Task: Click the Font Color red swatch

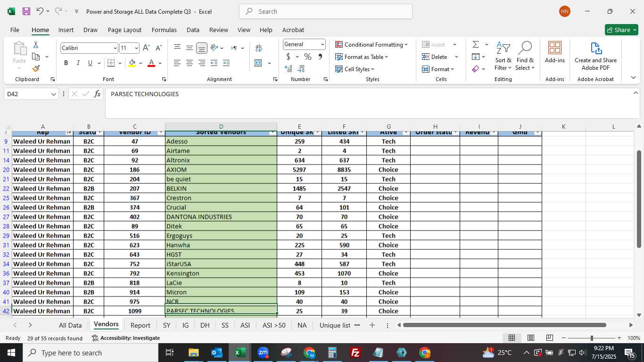Action: (151, 63)
